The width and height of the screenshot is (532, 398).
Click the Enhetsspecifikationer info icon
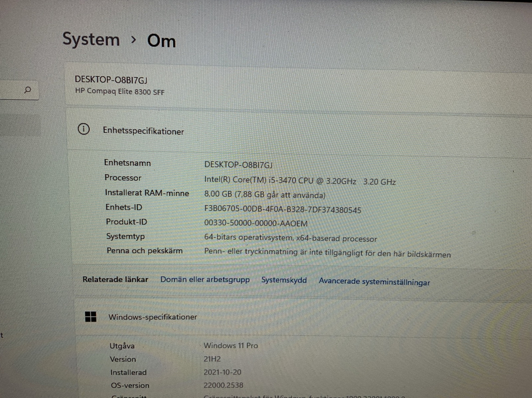point(83,129)
